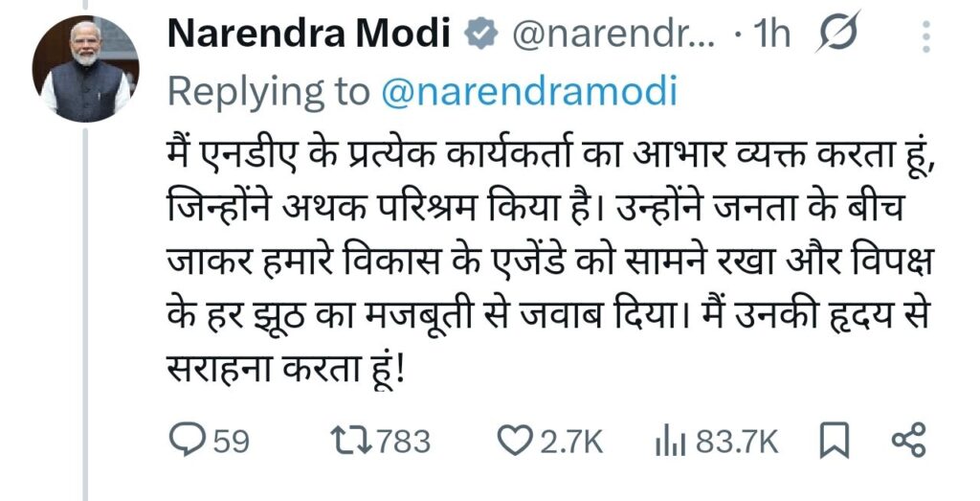This screenshot has height=501, width=980.
Task: Click the 2.7K likes count
Action: 571,442
